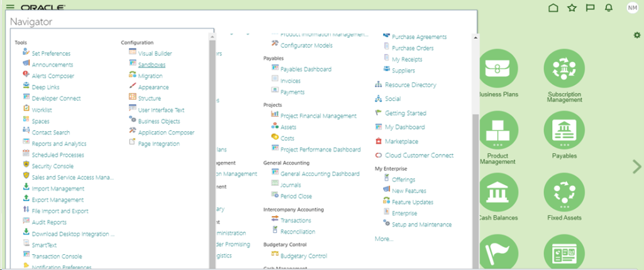Image resolution: width=644 pixels, height=270 pixels.
Task: Select Payments under Payables
Action: click(x=292, y=92)
